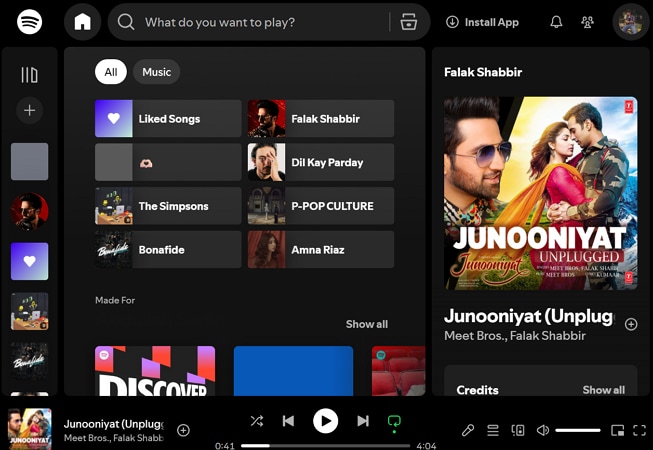The width and height of the screenshot is (653, 450).
Task: Open Liked Songs heart in sidebar
Action: pyautogui.click(x=29, y=261)
